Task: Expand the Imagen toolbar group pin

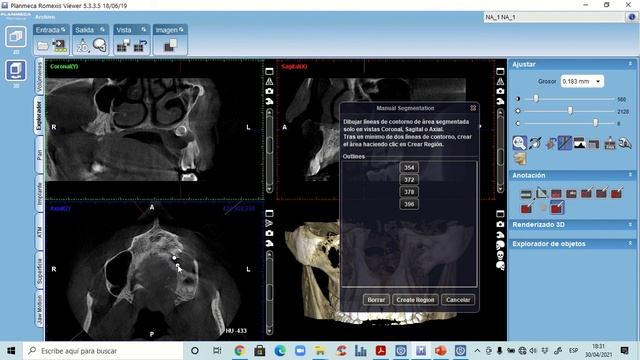Action: click(181, 29)
